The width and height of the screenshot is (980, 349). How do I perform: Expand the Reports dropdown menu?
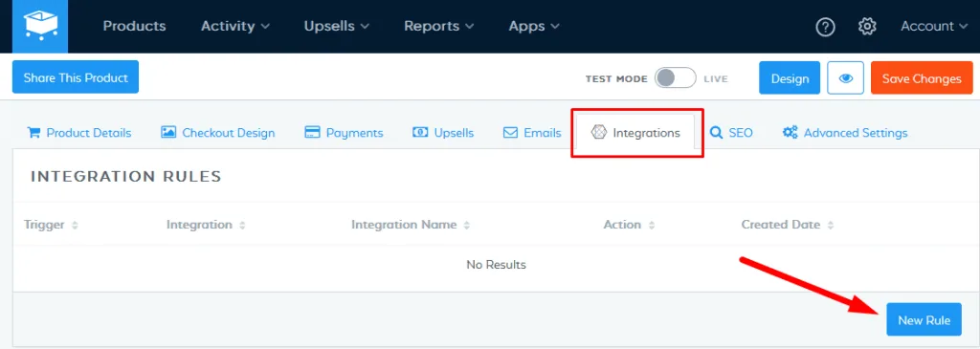(438, 26)
